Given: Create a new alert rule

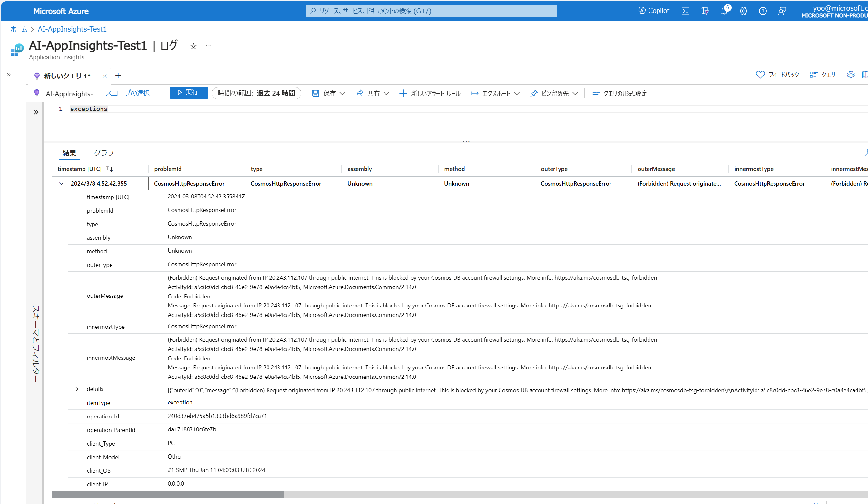Looking at the screenshot, I should [x=430, y=93].
